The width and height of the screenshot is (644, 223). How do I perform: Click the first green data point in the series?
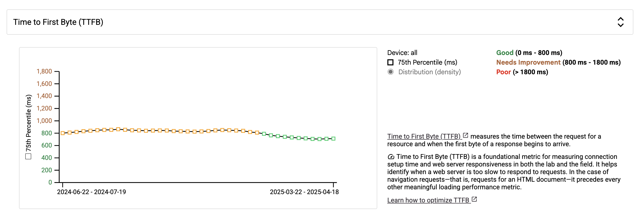point(264,134)
